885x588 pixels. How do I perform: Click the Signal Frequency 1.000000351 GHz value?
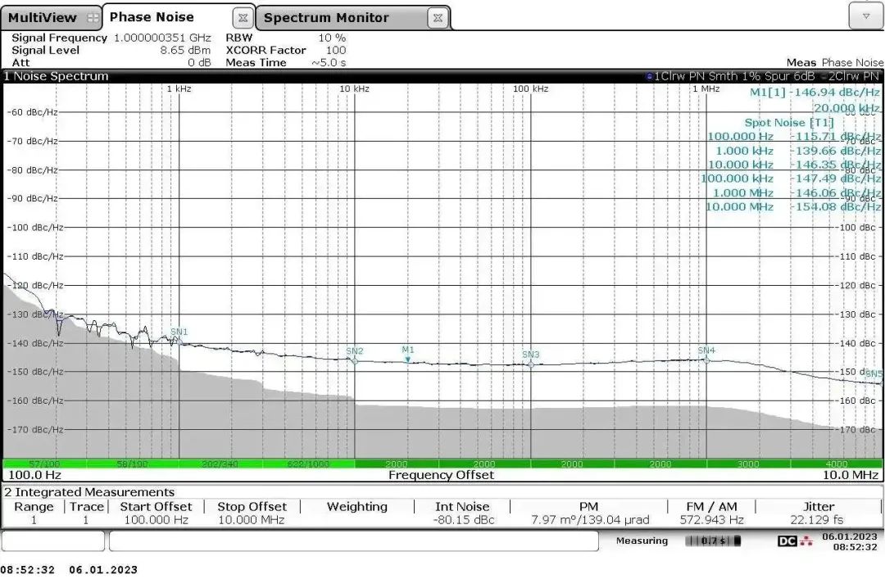point(162,38)
